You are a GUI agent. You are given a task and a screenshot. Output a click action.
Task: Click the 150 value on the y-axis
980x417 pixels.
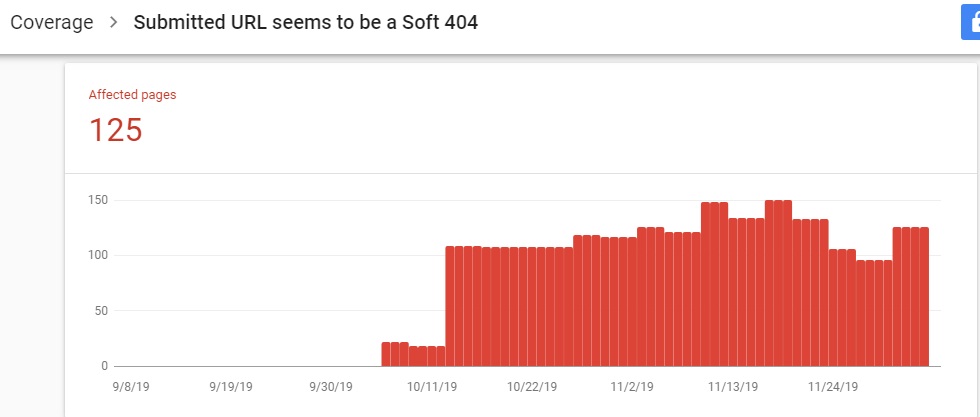pyautogui.click(x=97, y=200)
